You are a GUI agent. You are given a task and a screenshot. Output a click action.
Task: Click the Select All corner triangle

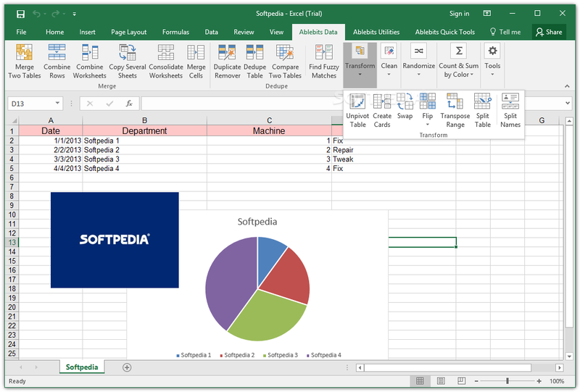tap(14, 120)
